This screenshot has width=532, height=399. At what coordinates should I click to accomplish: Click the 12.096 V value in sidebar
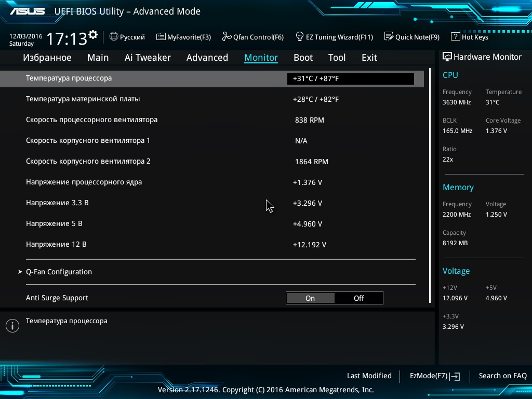455,298
